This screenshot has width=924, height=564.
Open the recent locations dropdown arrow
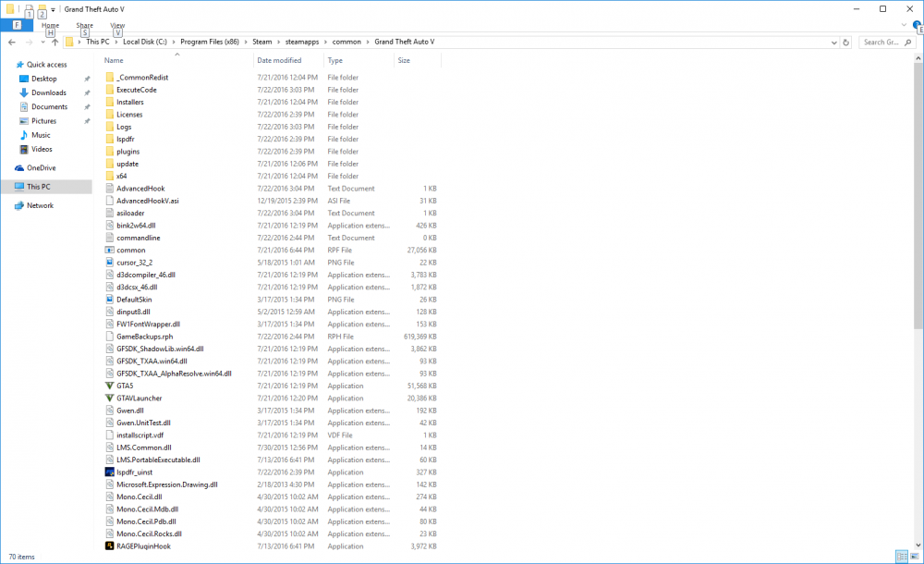coord(43,43)
